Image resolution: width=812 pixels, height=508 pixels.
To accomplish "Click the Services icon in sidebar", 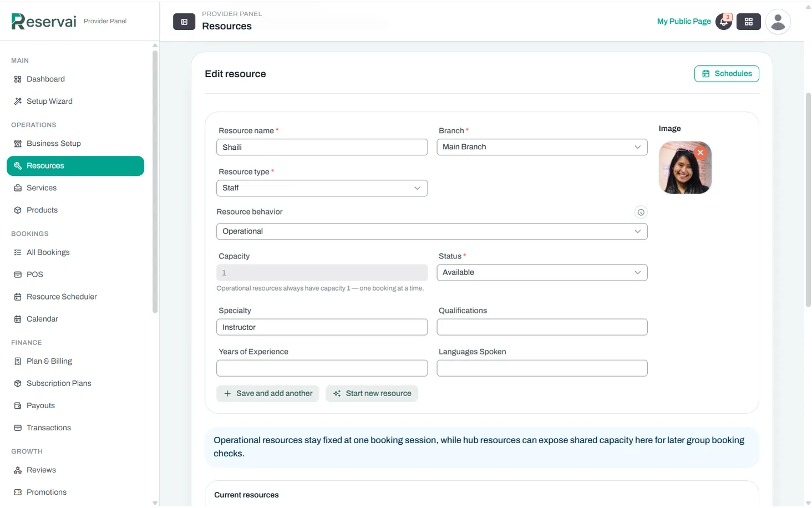I will coord(18,188).
